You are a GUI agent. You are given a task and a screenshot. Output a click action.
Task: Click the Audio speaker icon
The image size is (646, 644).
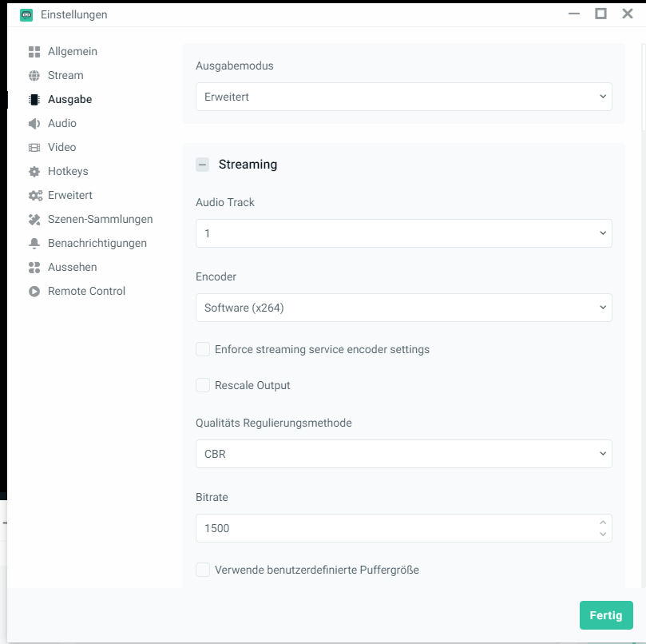pyautogui.click(x=34, y=124)
